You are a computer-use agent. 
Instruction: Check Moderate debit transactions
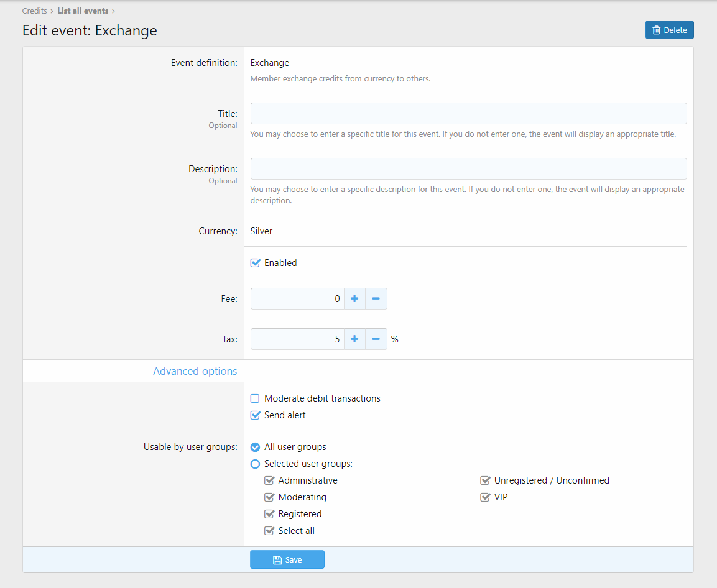click(x=255, y=398)
